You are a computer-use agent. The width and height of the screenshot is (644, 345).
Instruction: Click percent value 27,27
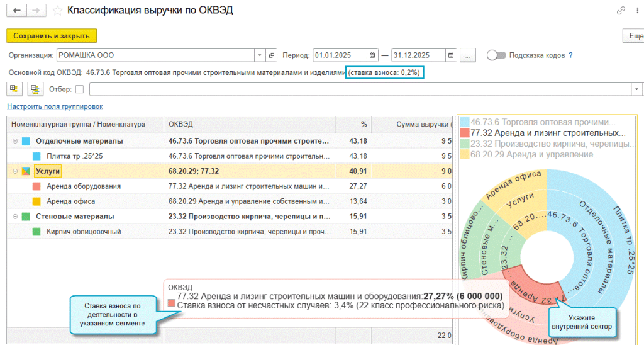[358, 186]
